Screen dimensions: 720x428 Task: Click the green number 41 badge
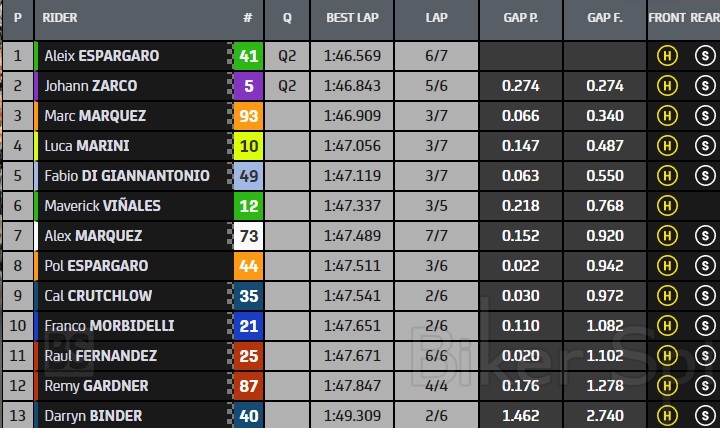pos(248,56)
